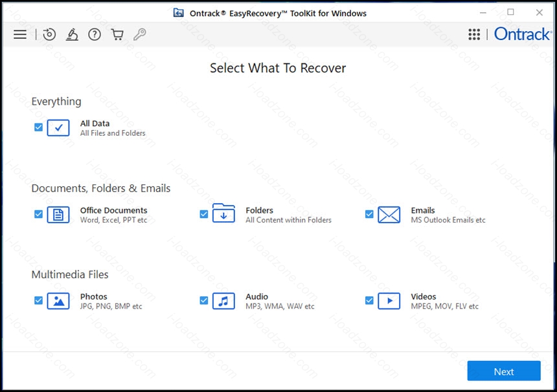Click the 'Word, Excel, PPT etc' text
This screenshot has width=557, height=392.
click(114, 220)
